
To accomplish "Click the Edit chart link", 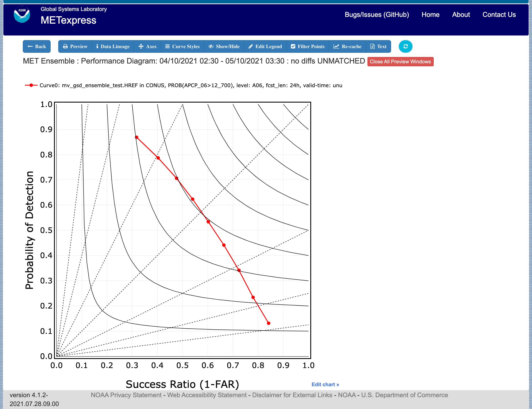I will click(325, 384).
